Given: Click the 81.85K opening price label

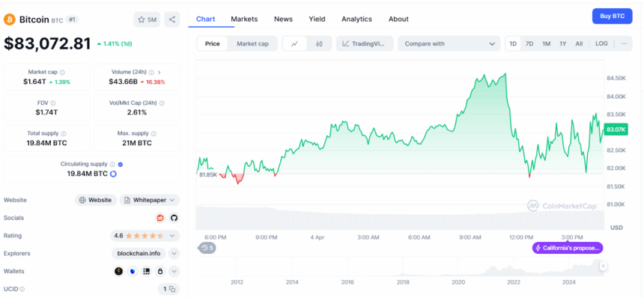Looking at the screenshot, I should click(208, 174).
